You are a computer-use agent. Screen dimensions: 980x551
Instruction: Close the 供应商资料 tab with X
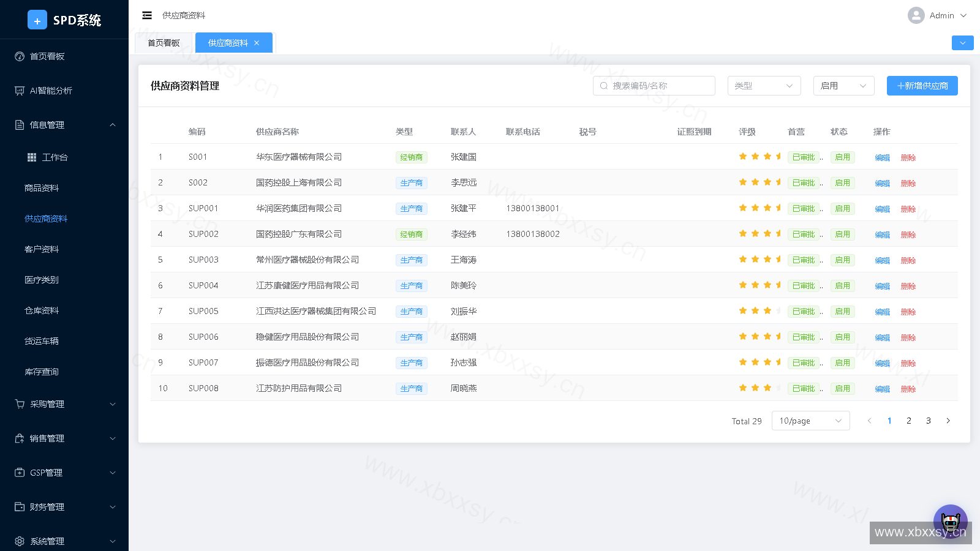click(x=257, y=43)
